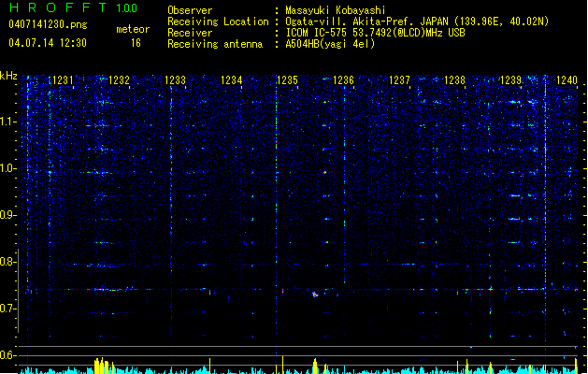
Task: Click the Receiving antenna field label
Action: point(215,44)
